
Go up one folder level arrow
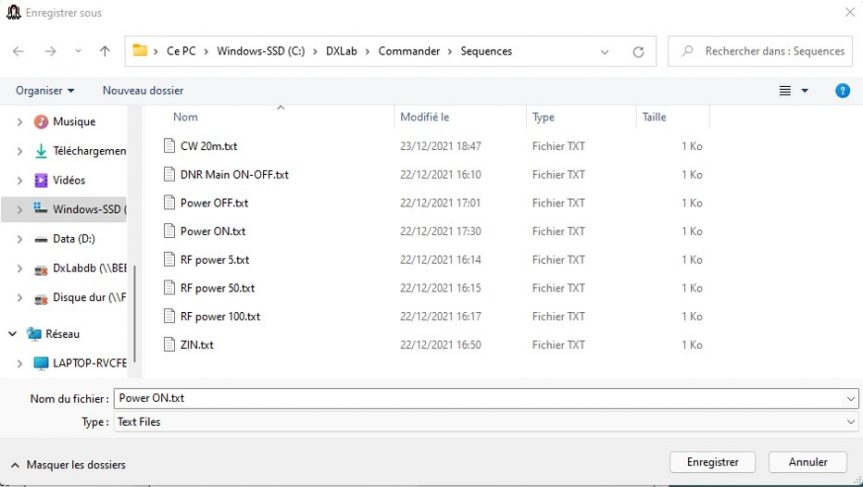tap(105, 51)
